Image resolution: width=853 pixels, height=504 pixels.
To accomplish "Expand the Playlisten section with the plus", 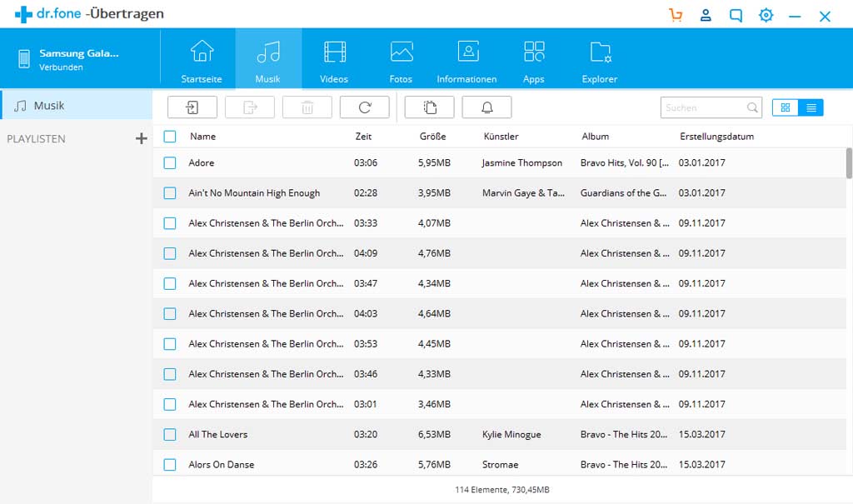I will pos(141,138).
